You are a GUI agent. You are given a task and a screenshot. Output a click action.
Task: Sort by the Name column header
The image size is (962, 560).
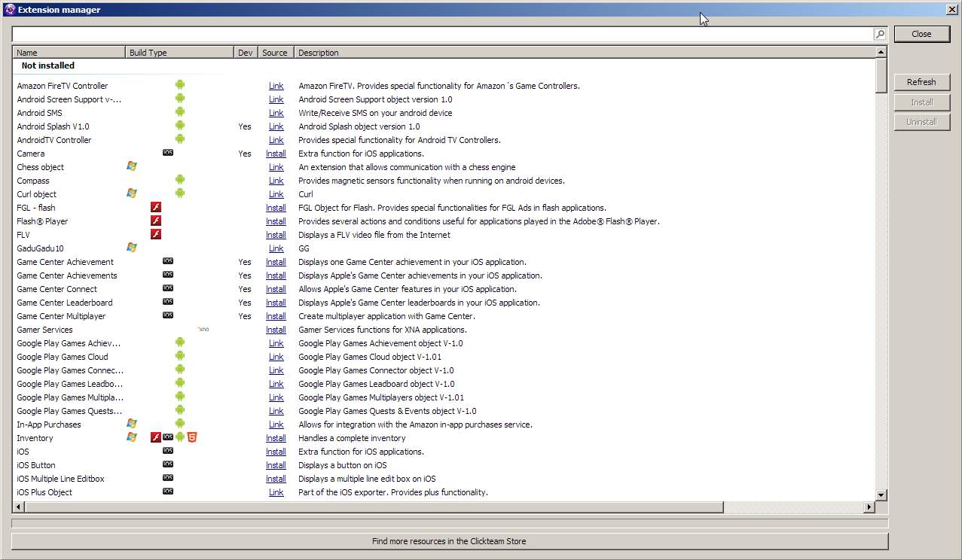point(69,53)
